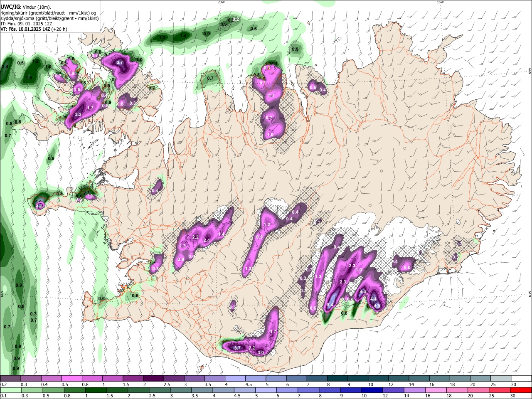Pick bottom-row pale green swatch between 0.1 and 0.3
Viewport: 532px width, 399px height.
coord(10,390)
